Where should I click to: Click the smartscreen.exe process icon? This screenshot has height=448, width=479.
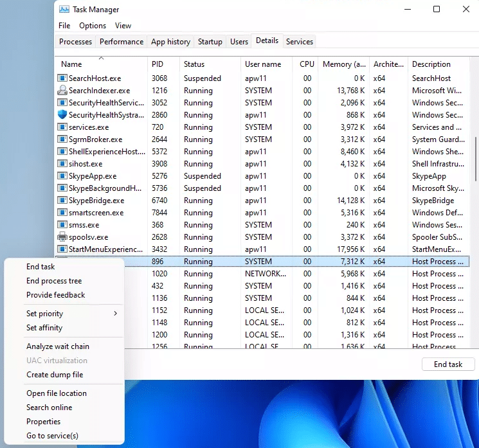pyautogui.click(x=62, y=213)
